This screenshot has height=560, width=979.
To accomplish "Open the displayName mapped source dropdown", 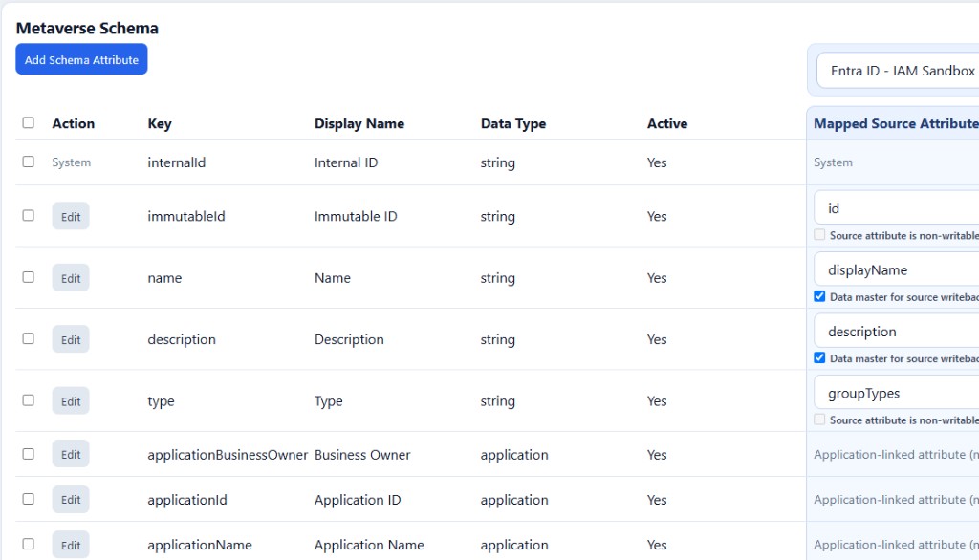I will pyautogui.click(x=897, y=269).
